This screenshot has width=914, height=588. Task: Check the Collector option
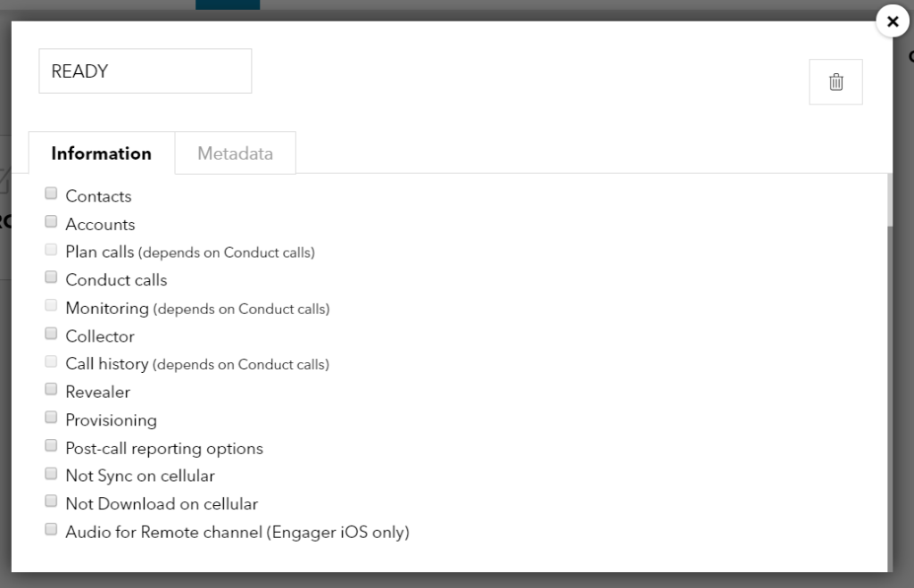click(51, 334)
